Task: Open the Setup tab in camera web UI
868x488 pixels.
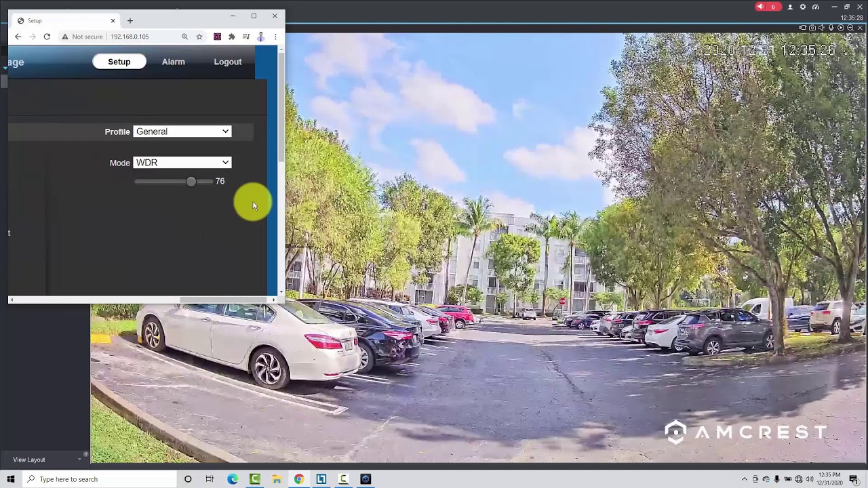Action: 119,62
